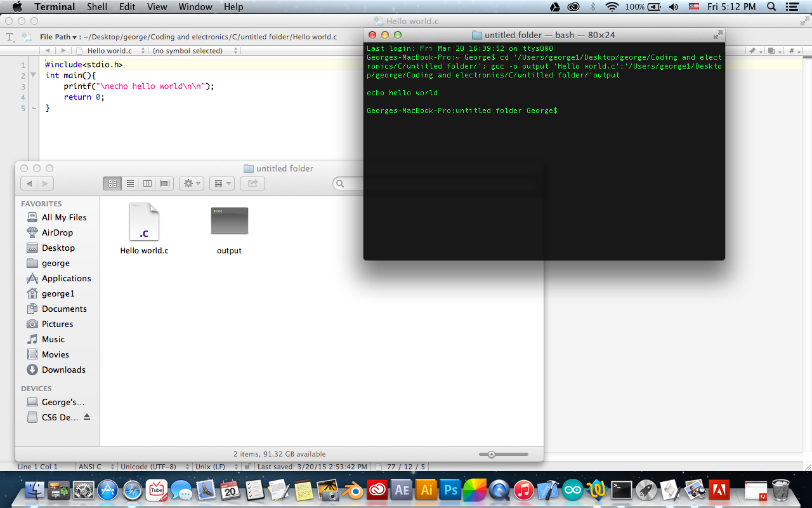
Task: Select Desktop in Finder sidebar
Action: pyautogui.click(x=58, y=248)
